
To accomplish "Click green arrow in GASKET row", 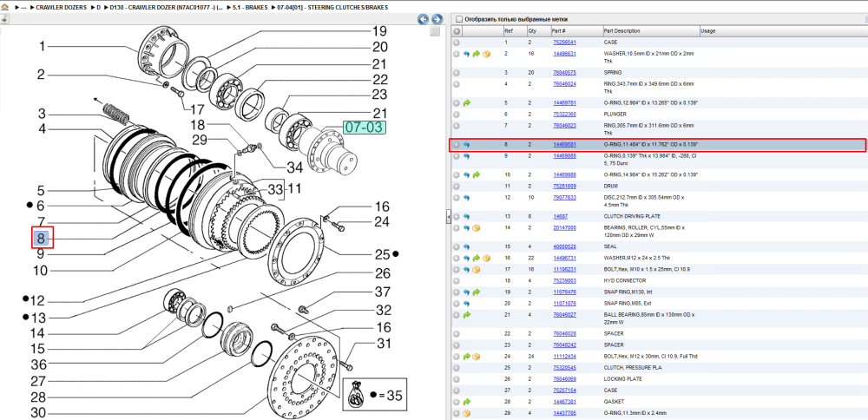I will click(466, 402).
